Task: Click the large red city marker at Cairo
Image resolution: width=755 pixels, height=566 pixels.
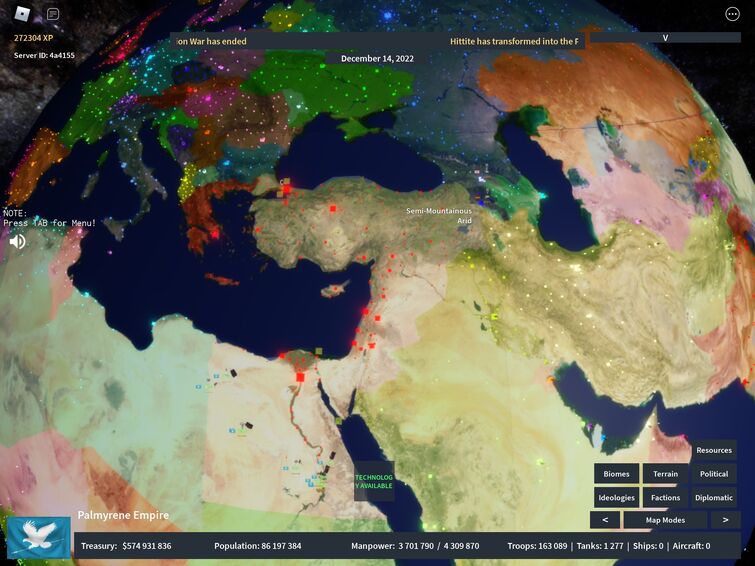Action: click(x=300, y=377)
